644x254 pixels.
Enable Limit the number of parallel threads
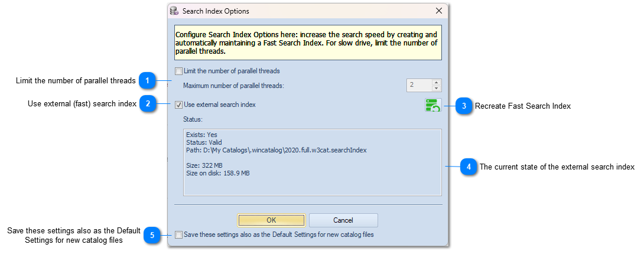pos(178,71)
